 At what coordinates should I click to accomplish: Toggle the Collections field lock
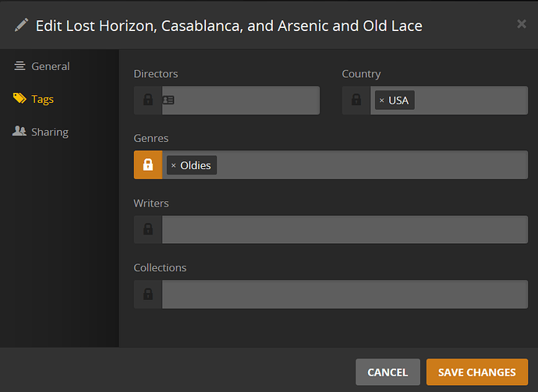pos(148,295)
